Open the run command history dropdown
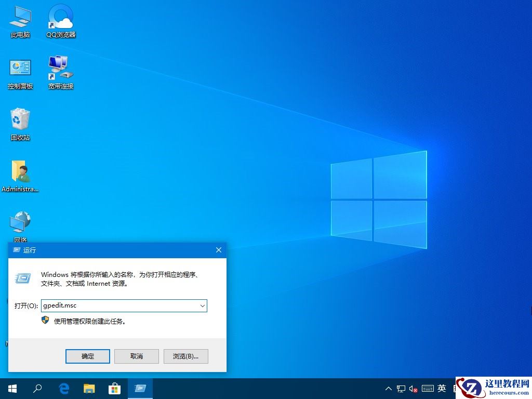 (x=202, y=305)
